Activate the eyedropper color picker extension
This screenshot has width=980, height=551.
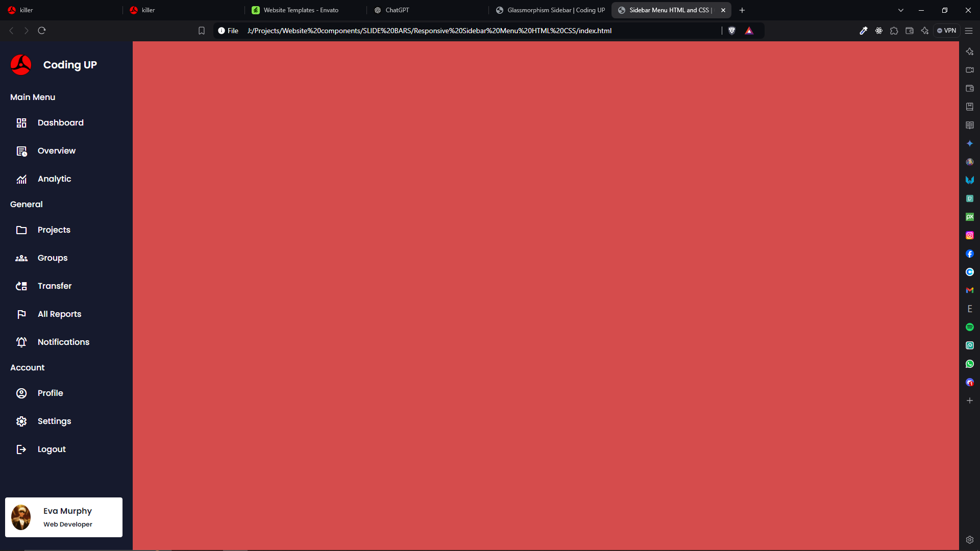click(864, 31)
